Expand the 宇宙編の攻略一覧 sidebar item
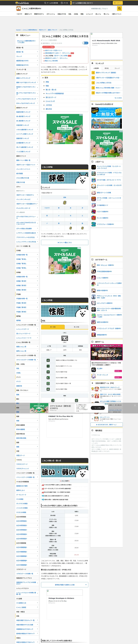The width and height of the screenshot is (138, 644). pyautogui.click(x=27, y=298)
